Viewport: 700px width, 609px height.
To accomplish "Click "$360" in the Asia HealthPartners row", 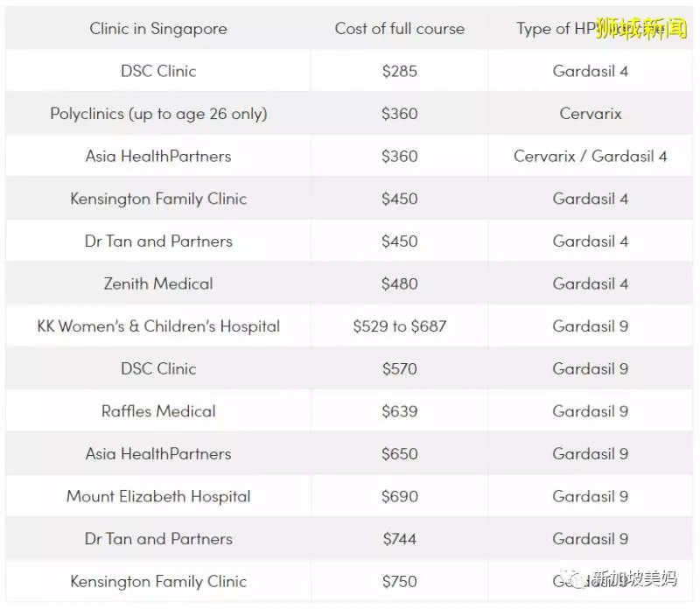I will [x=400, y=157].
